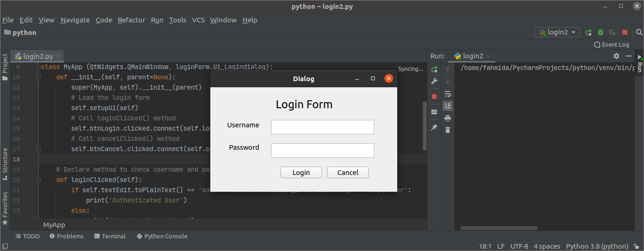Click the wrench icon in Run panel

click(x=434, y=82)
